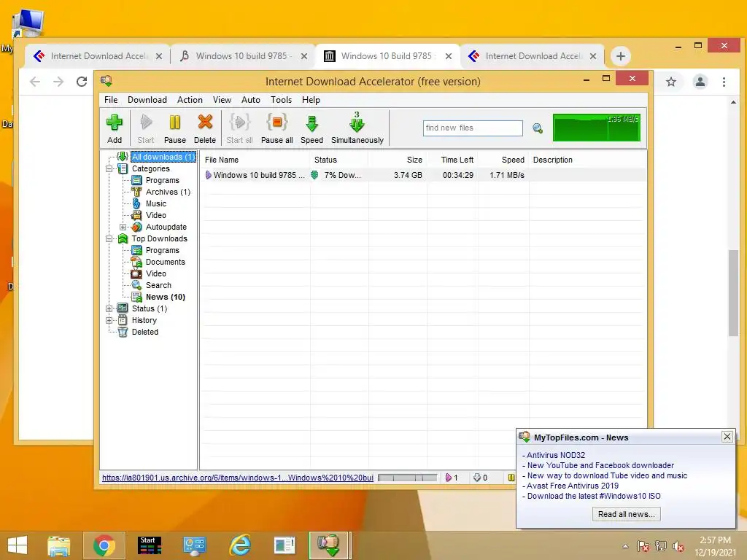Viewport: 747px width, 560px height.
Task: Click Chrome reload page icon
Action: click(x=82, y=82)
